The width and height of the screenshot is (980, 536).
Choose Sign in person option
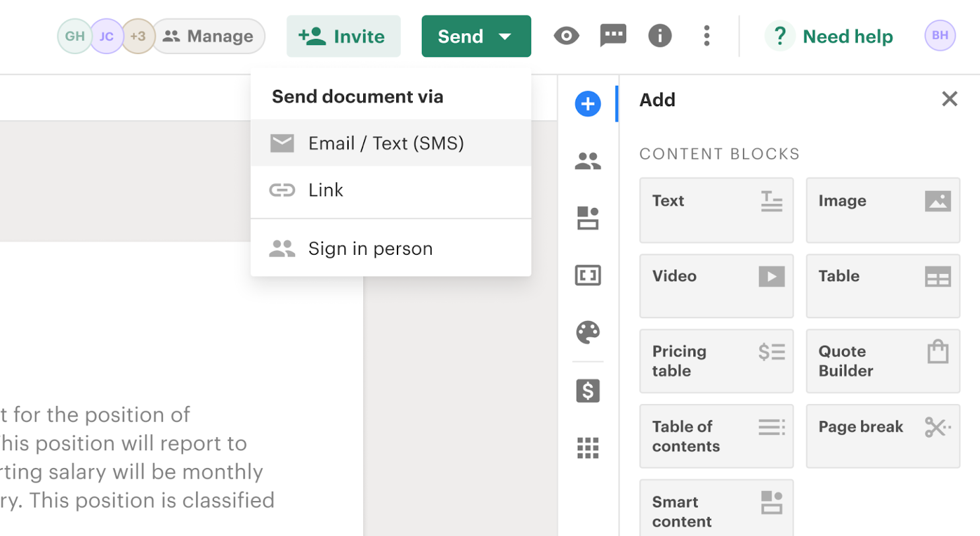click(391, 248)
